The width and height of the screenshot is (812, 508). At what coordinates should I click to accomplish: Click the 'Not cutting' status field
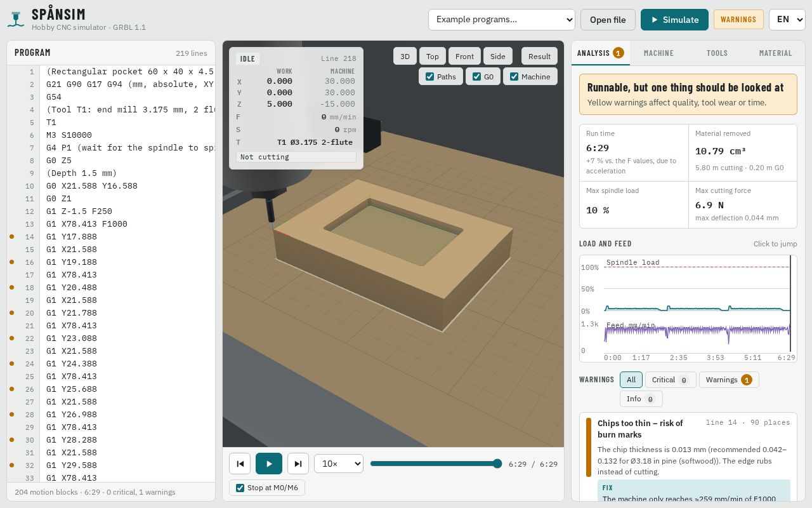pos(296,157)
